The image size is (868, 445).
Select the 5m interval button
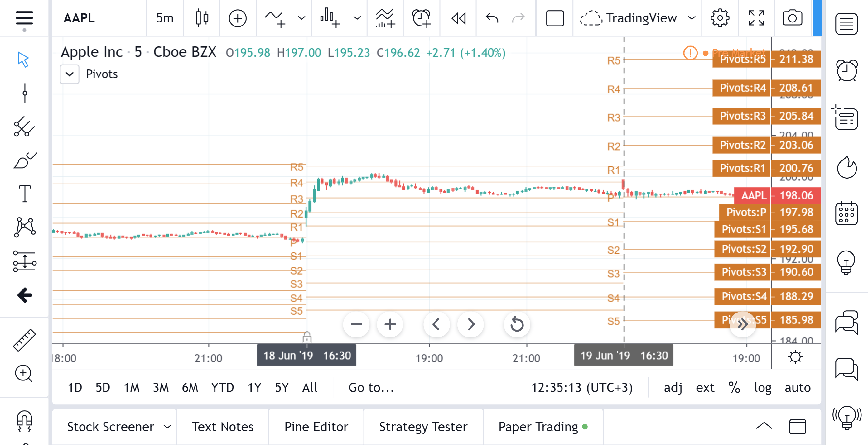[164, 18]
